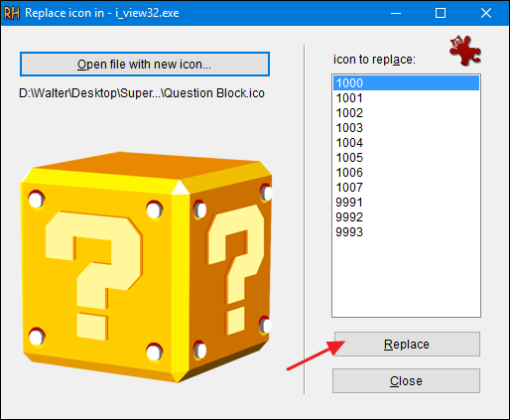The width and height of the screenshot is (510, 420).
Task: Click the Question Block icon preview image
Action: (146, 267)
